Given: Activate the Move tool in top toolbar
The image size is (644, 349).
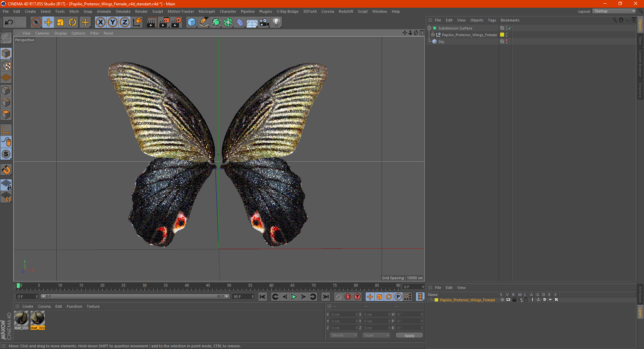Looking at the screenshot, I should point(48,22).
